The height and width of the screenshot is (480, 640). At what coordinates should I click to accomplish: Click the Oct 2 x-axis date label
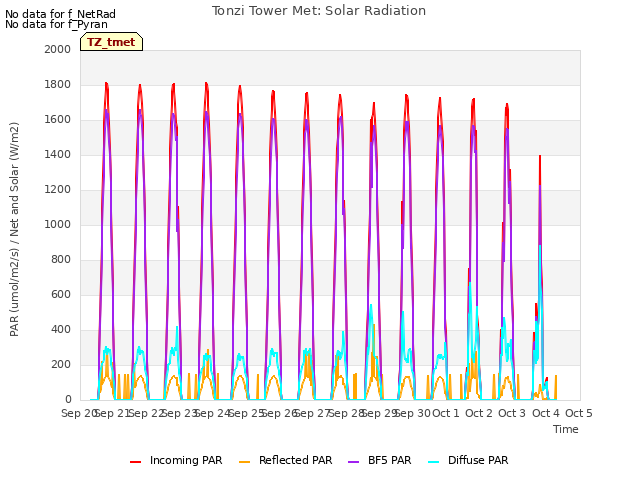(x=479, y=413)
